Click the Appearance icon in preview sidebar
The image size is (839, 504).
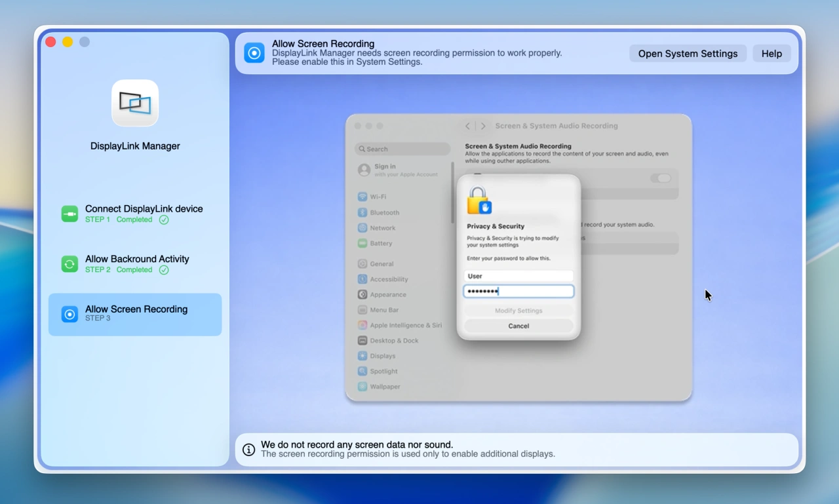[362, 294]
